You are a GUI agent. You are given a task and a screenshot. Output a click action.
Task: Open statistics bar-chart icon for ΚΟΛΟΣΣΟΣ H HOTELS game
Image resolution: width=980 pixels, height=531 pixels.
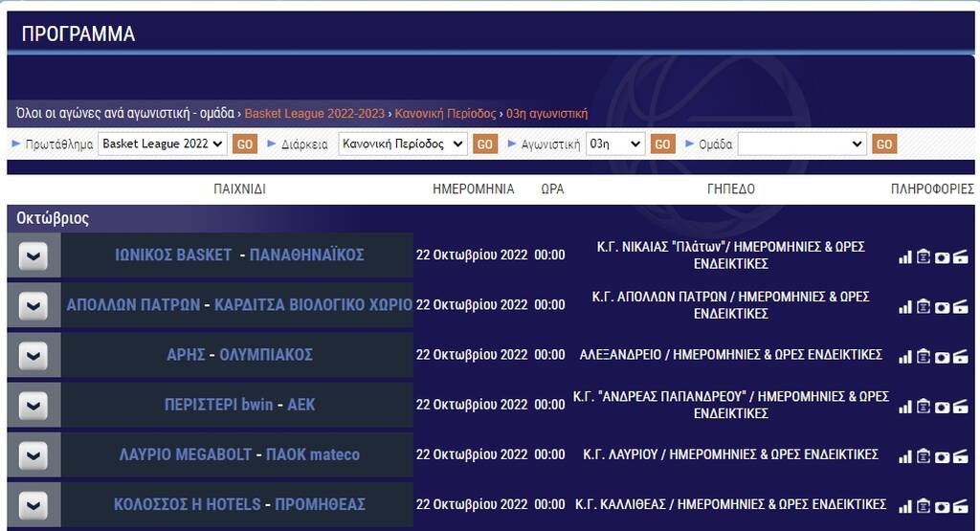click(905, 507)
